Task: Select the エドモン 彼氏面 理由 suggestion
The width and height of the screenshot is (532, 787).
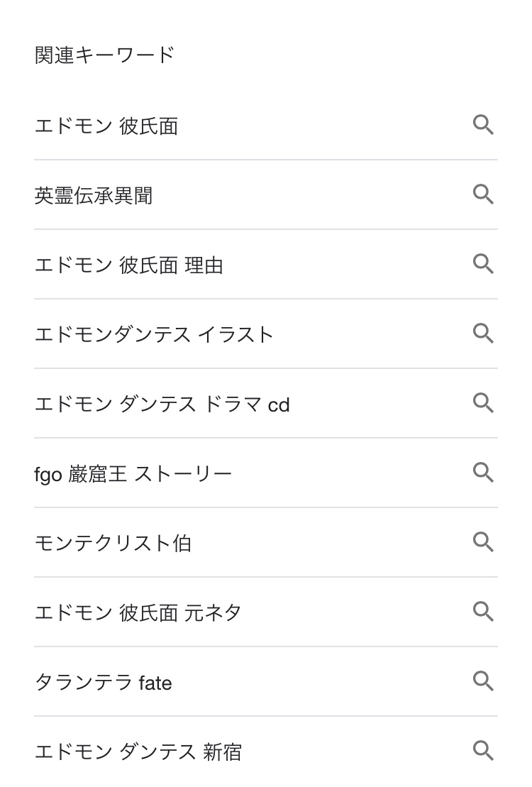Action: 129,265
